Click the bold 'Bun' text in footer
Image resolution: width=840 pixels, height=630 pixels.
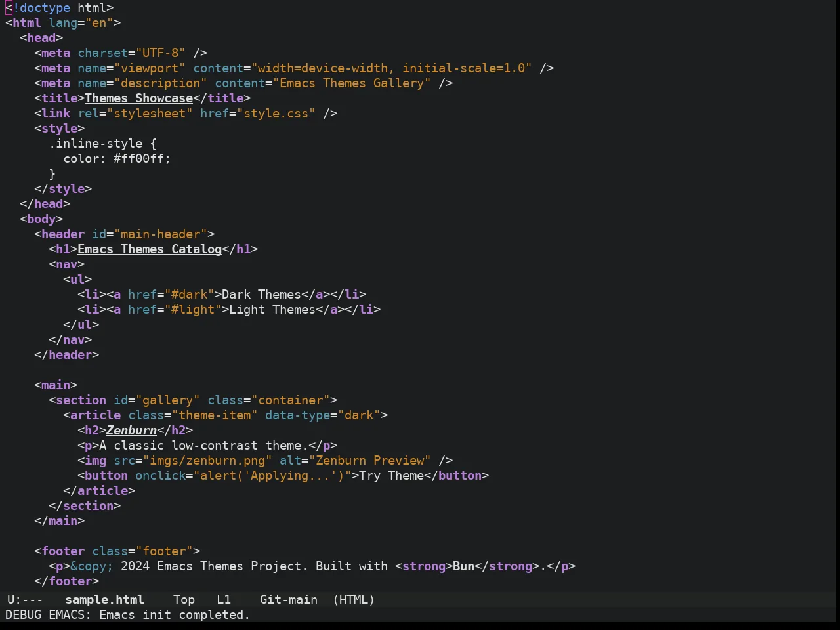(463, 566)
